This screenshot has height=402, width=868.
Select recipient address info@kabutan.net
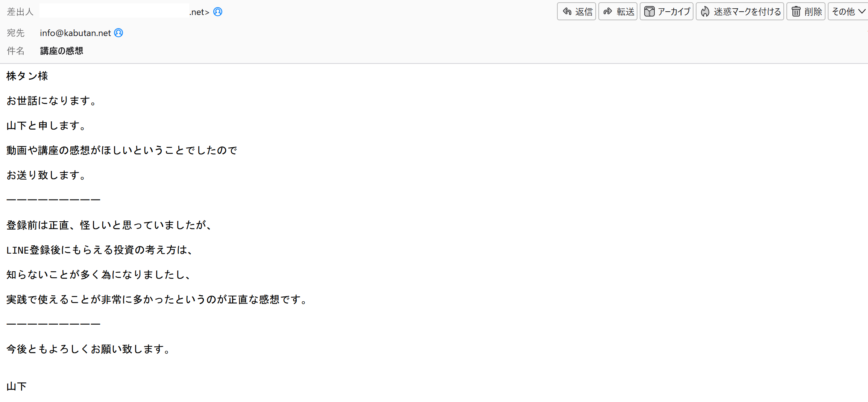tap(75, 33)
